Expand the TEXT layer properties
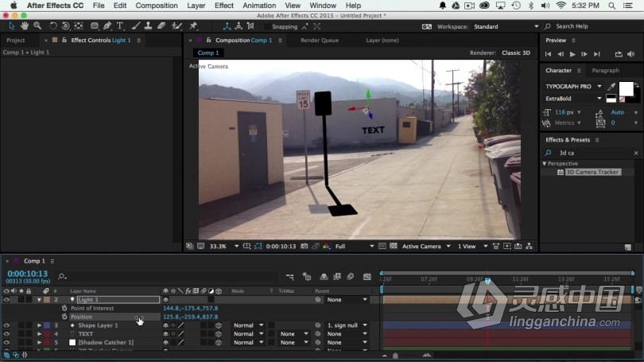644x362 pixels. (x=40, y=333)
